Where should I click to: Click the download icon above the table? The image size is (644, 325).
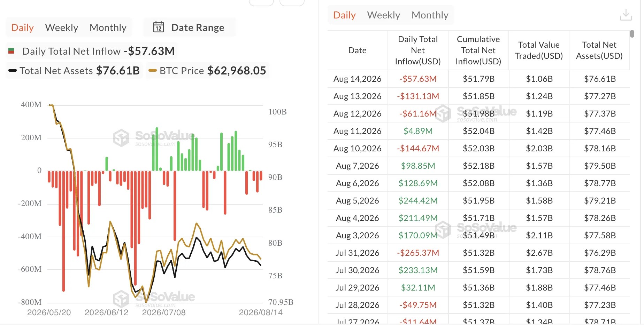tap(626, 15)
